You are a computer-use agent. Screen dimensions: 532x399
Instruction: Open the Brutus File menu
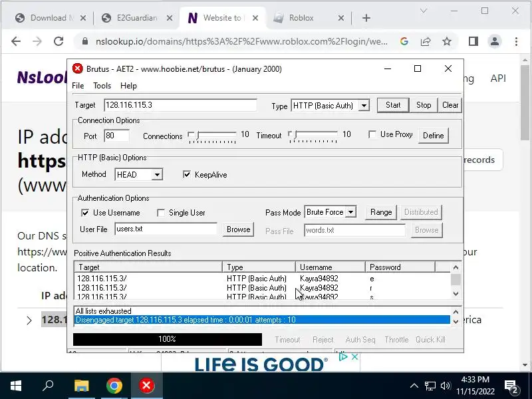[x=78, y=86]
